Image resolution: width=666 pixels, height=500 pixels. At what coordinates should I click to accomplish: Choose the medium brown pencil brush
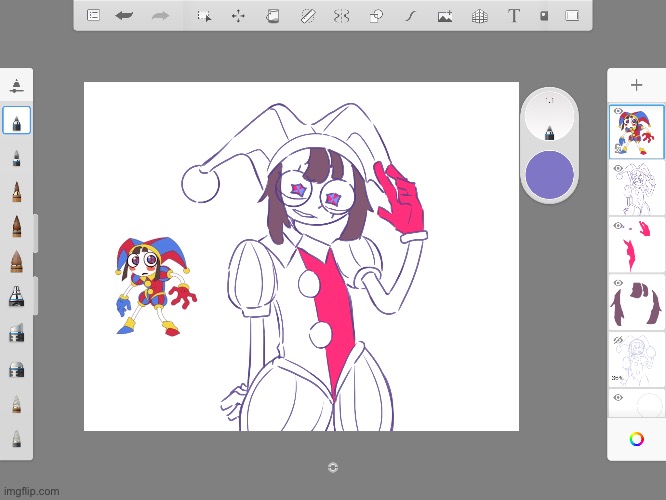coord(17,226)
